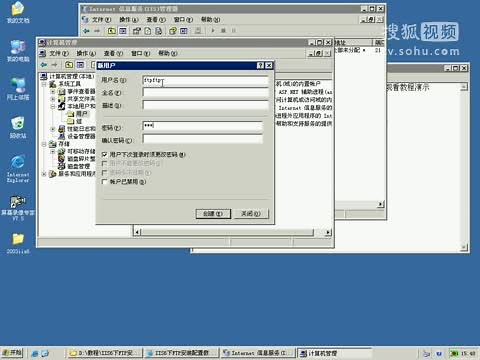Open 查看(V) menu in IIS Manager window
The image size is (480, 360).
tap(156, 20)
